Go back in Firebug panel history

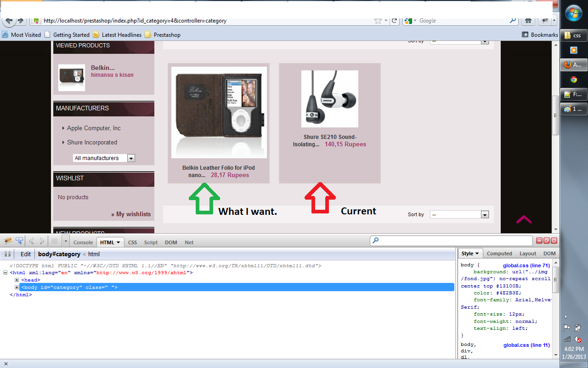(x=32, y=241)
